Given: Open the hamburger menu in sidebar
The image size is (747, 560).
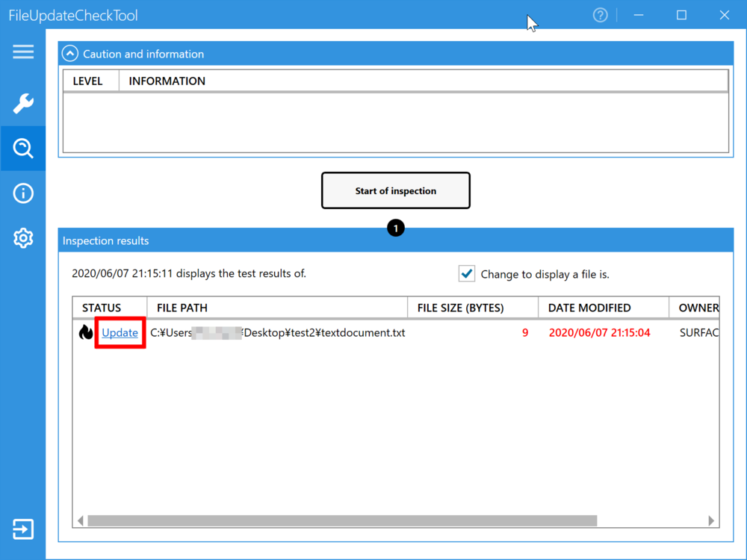Looking at the screenshot, I should tap(23, 52).
